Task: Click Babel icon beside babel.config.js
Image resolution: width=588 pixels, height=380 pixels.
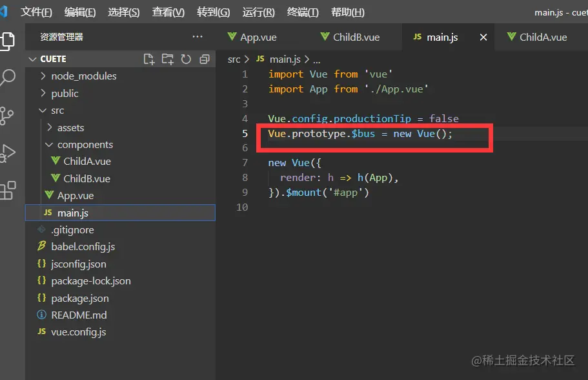Action: tap(41, 246)
